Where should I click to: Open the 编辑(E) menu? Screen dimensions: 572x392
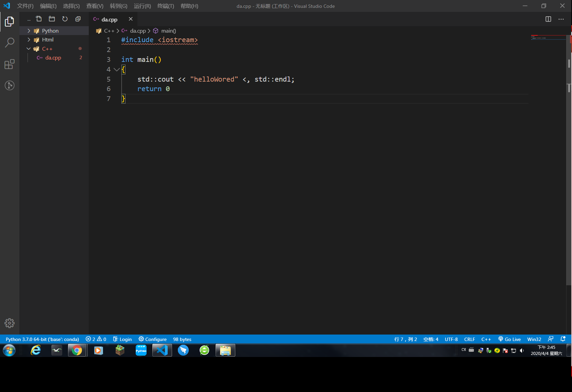pyautogui.click(x=48, y=6)
